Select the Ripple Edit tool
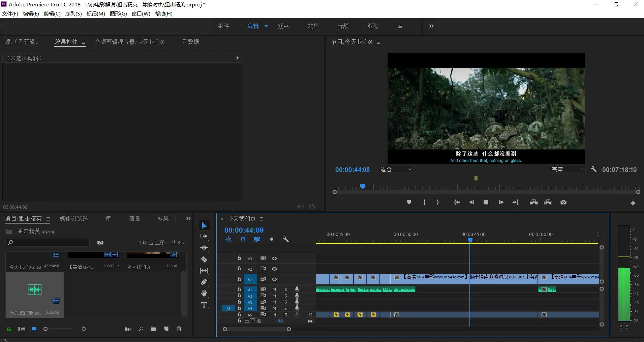 coord(204,248)
